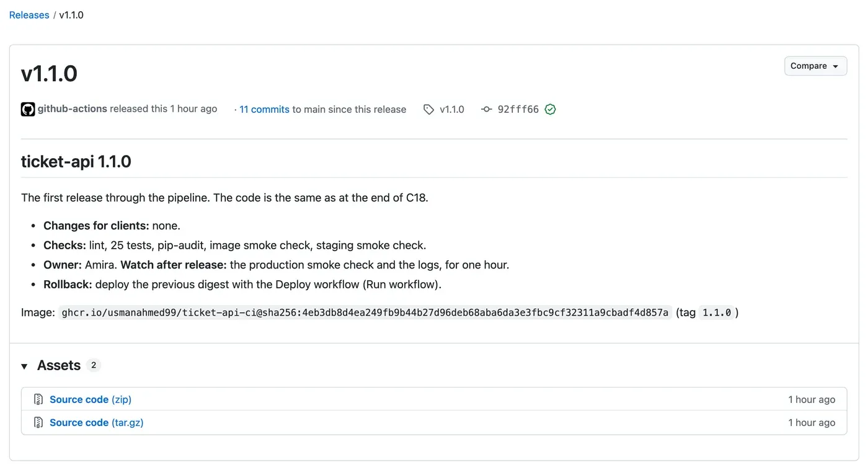The image size is (868, 465).
Task: Click the Assets heading
Action: (59, 365)
